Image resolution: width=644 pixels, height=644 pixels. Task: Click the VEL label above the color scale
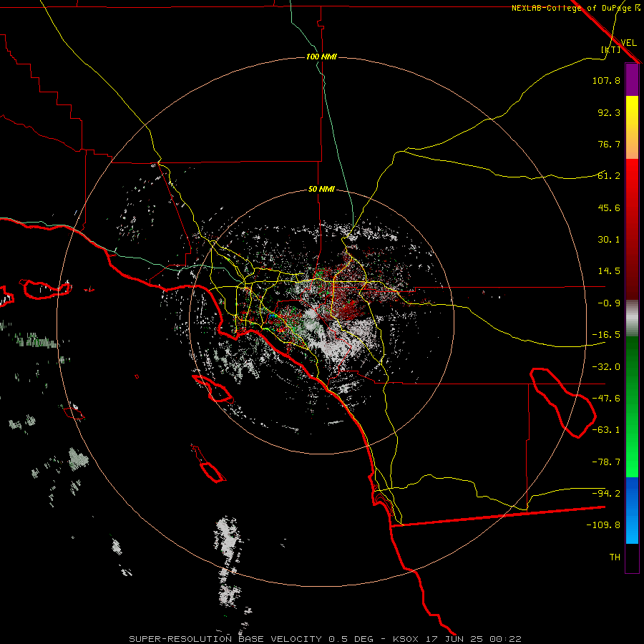click(x=628, y=42)
